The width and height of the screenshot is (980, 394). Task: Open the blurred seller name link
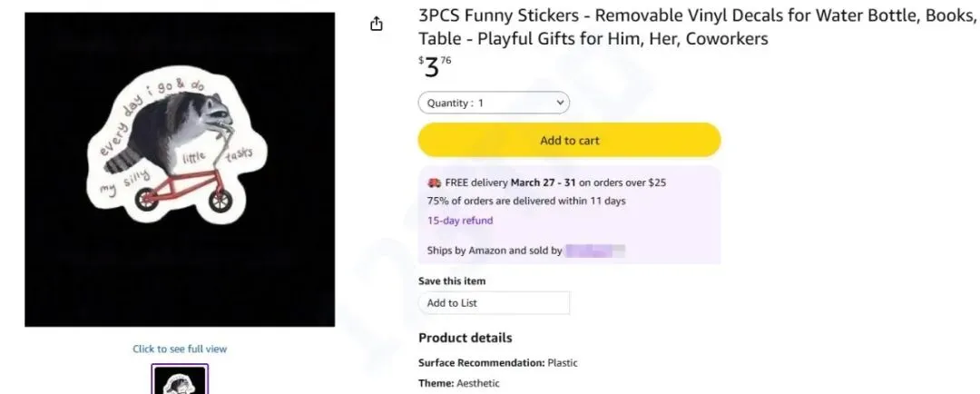[595, 250]
